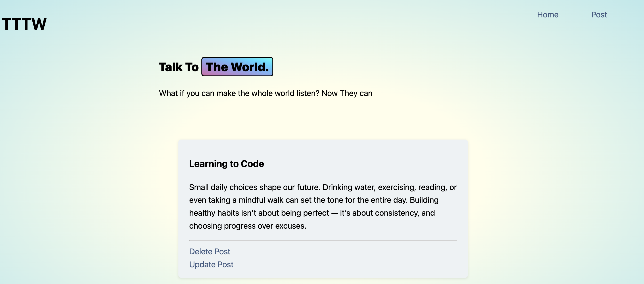644x284 pixels.
Task: Click 'Now They can' in the subtitle
Action: click(x=347, y=93)
